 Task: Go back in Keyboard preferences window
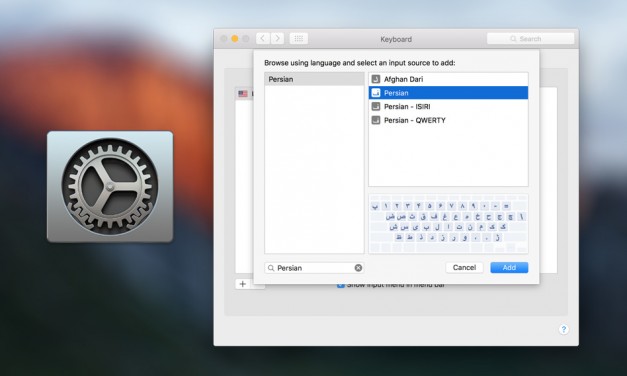pyautogui.click(x=263, y=38)
